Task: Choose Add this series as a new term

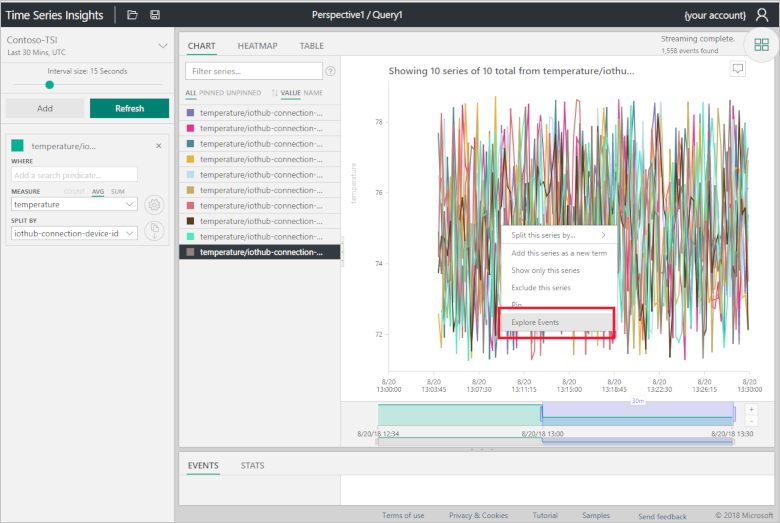Action: point(559,253)
